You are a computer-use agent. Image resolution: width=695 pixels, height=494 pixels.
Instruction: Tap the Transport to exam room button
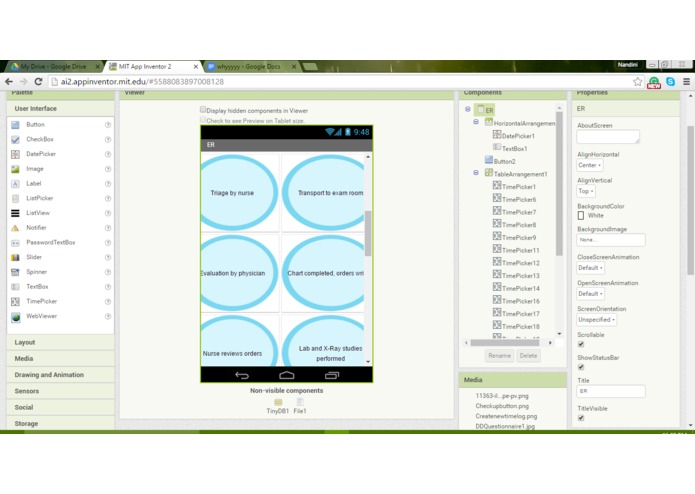(323, 193)
